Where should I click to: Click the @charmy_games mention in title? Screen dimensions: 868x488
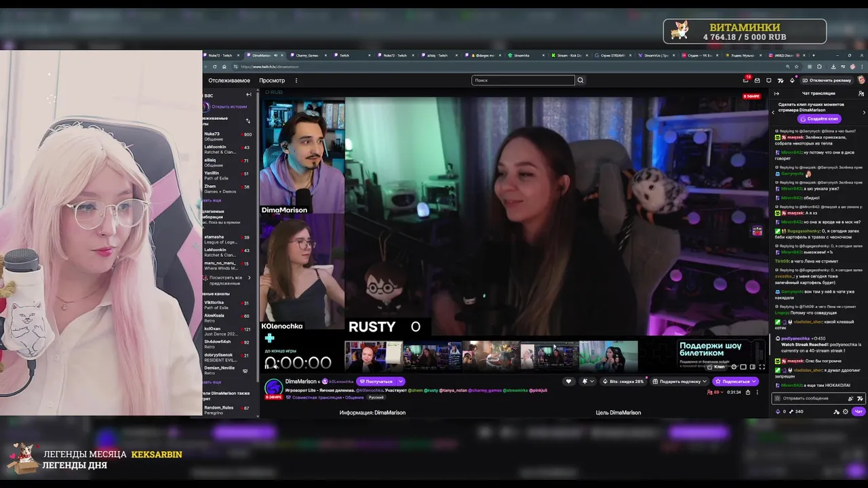point(485,390)
